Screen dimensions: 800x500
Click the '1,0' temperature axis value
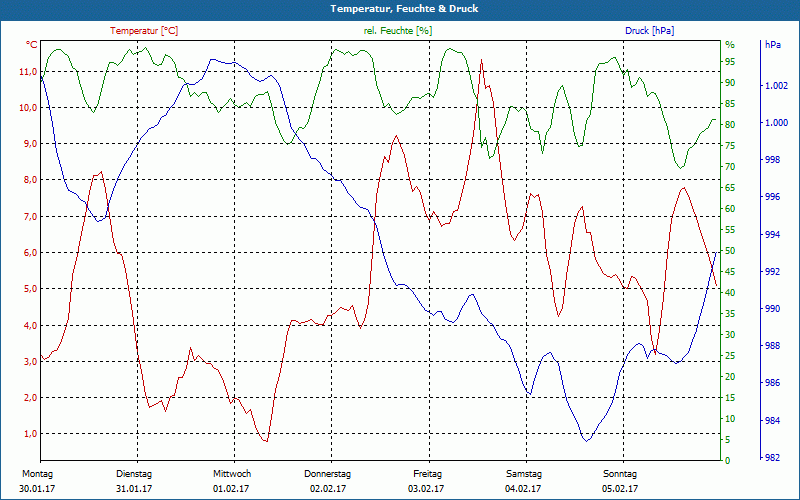click(x=30, y=434)
